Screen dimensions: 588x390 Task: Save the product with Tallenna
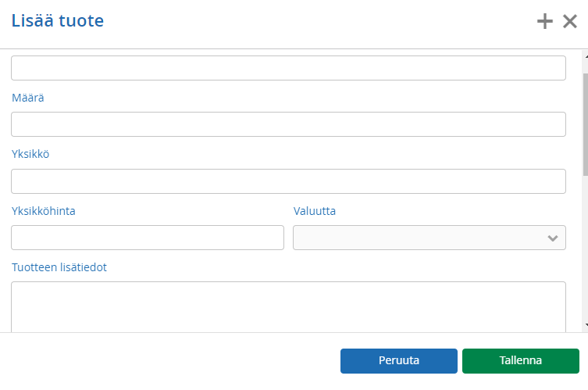click(521, 361)
